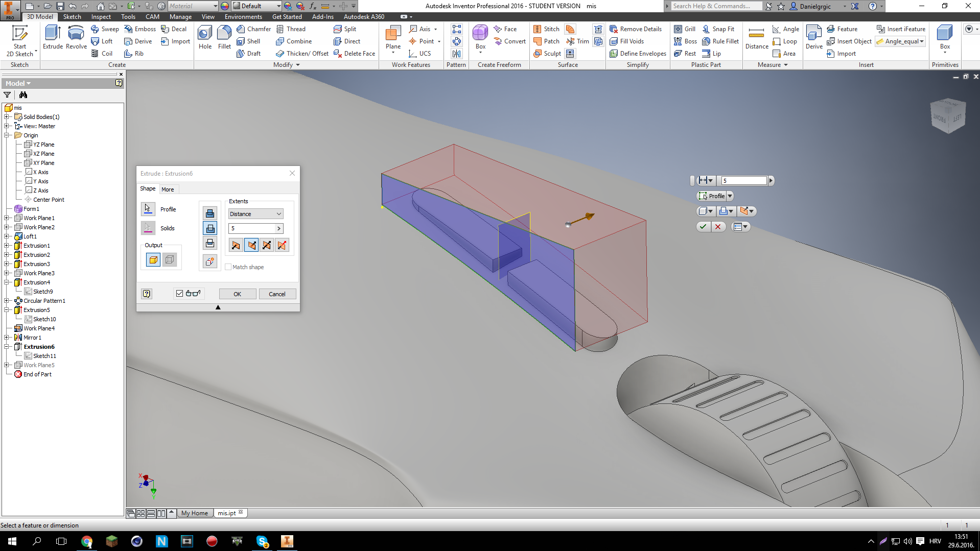
Task: Open the mini-toolbar cut operation dropdown
Action: tap(731, 211)
